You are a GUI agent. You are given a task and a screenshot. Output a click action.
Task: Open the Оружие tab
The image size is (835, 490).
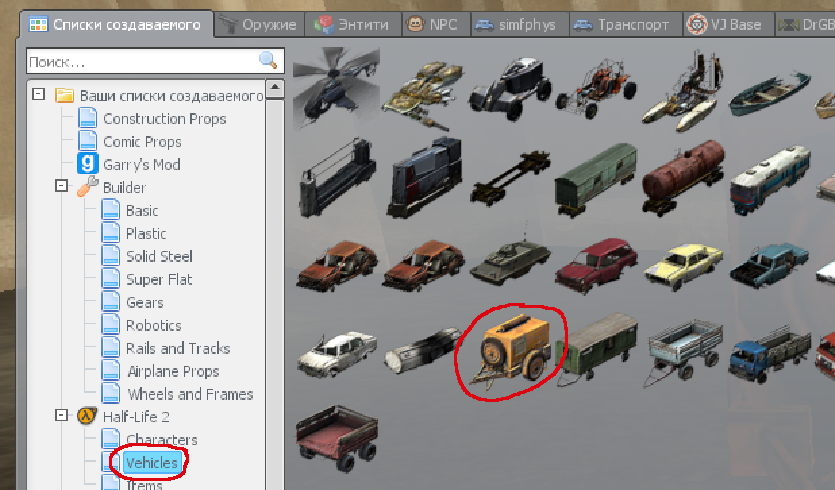(259, 24)
